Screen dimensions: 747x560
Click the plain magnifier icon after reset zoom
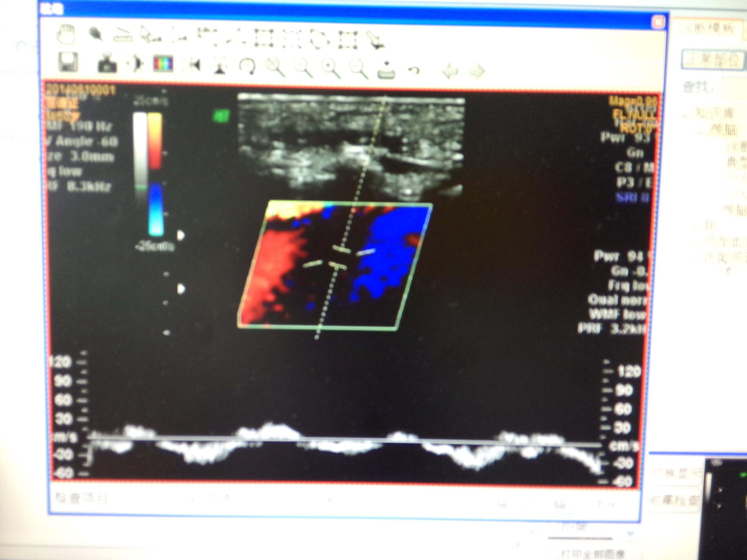(303, 68)
